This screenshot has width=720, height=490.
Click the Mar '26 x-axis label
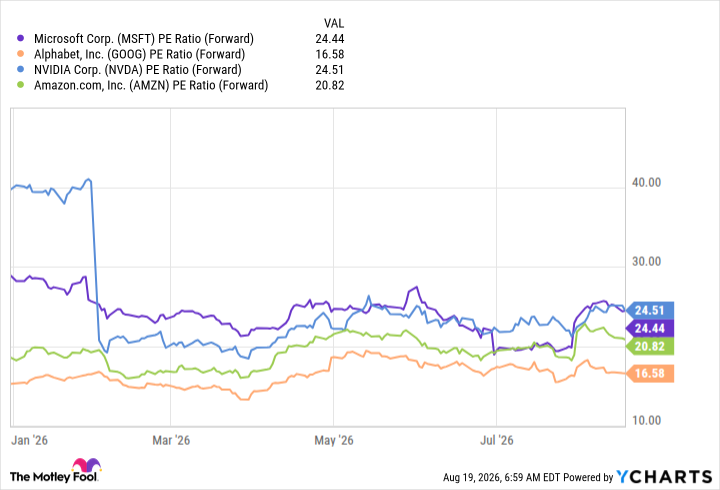[x=171, y=440]
